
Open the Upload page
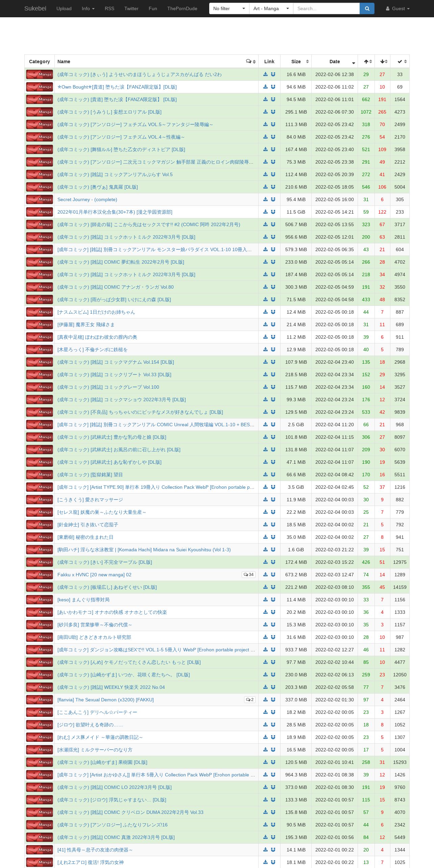pyautogui.click(x=64, y=8)
